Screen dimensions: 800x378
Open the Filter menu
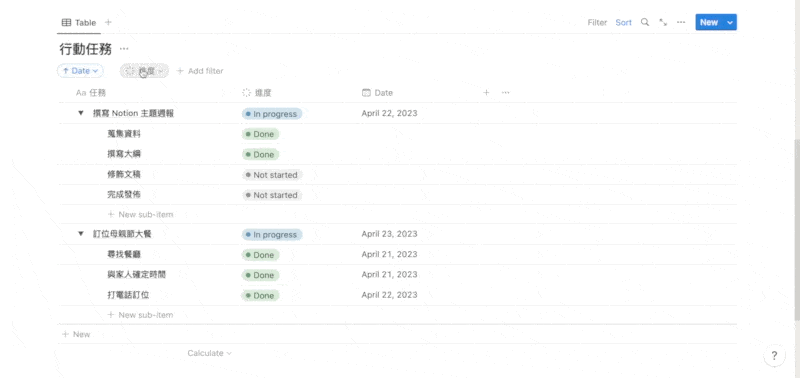[x=597, y=22]
